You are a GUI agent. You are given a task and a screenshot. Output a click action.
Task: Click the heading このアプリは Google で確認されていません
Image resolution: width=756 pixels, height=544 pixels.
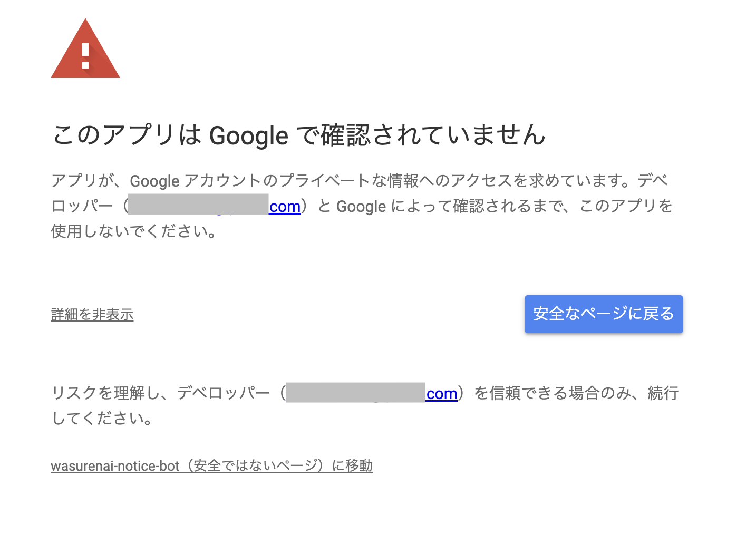298,135
